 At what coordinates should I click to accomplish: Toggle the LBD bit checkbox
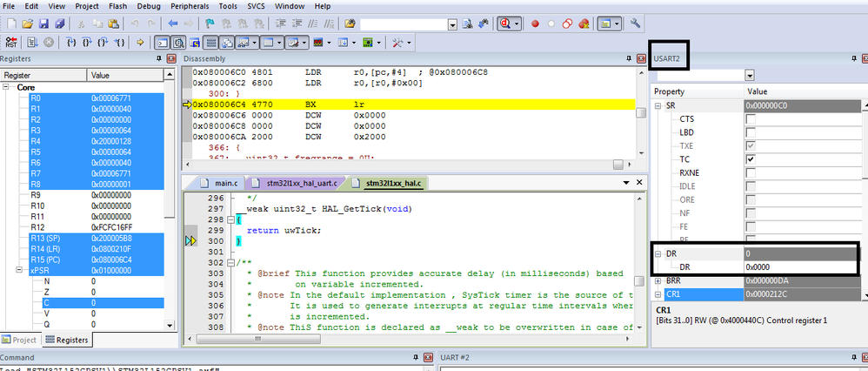pos(751,132)
